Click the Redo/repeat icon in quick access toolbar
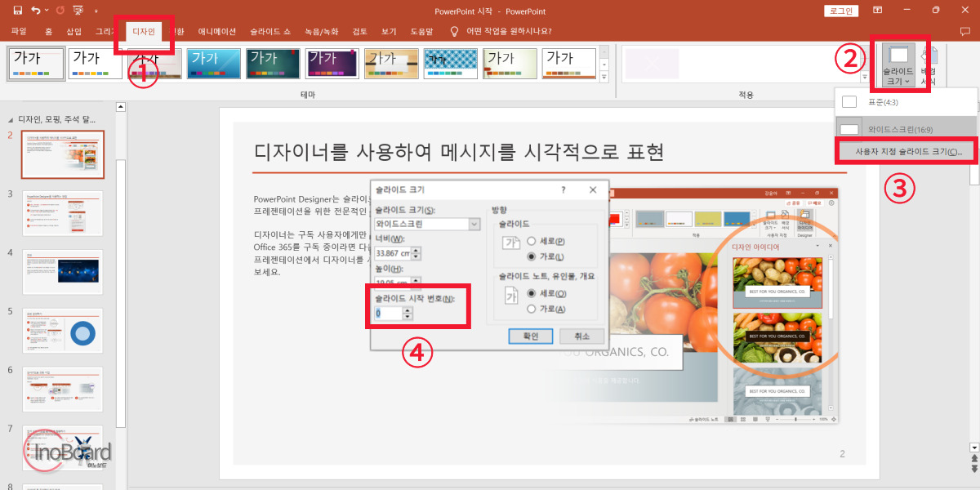The width and height of the screenshot is (980, 490). [x=60, y=11]
